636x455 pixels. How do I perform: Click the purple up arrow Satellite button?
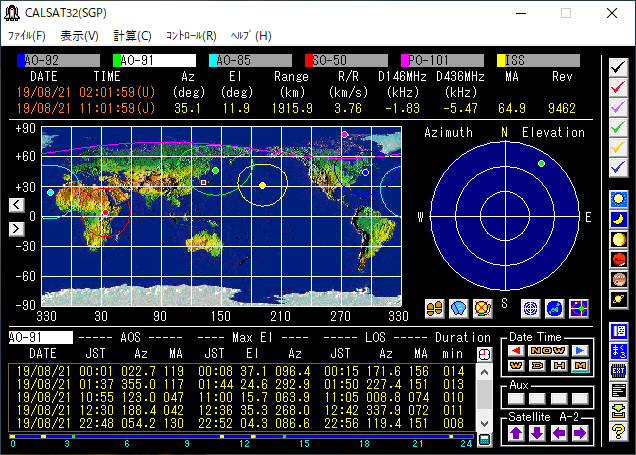(516, 434)
